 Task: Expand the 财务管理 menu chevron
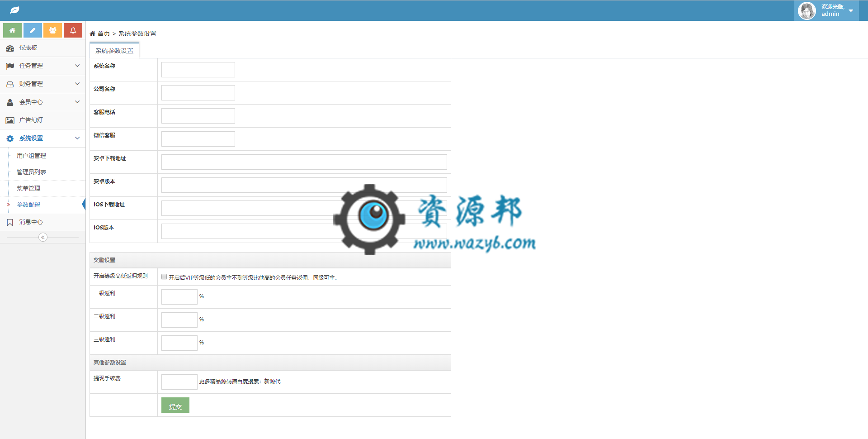[x=77, y=84]
